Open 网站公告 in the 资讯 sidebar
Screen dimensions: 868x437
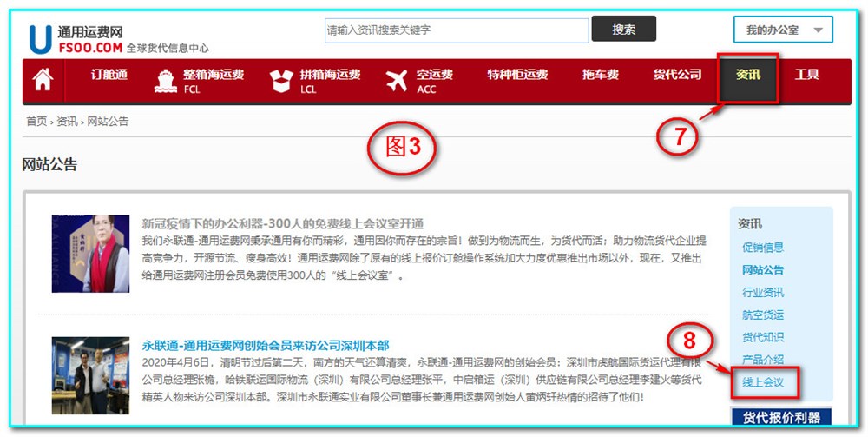[x=763, y=270]
